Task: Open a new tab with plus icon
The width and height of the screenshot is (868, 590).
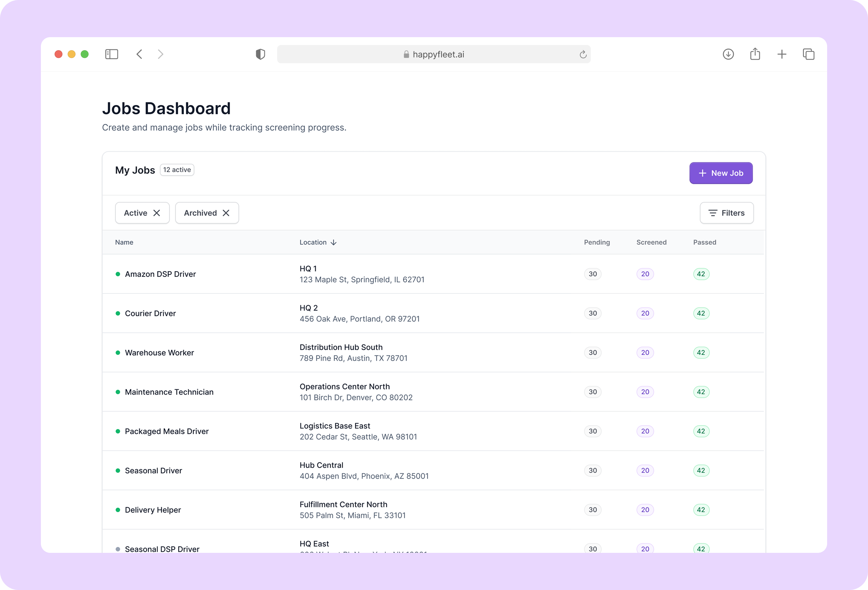Action: pos(782,54)
